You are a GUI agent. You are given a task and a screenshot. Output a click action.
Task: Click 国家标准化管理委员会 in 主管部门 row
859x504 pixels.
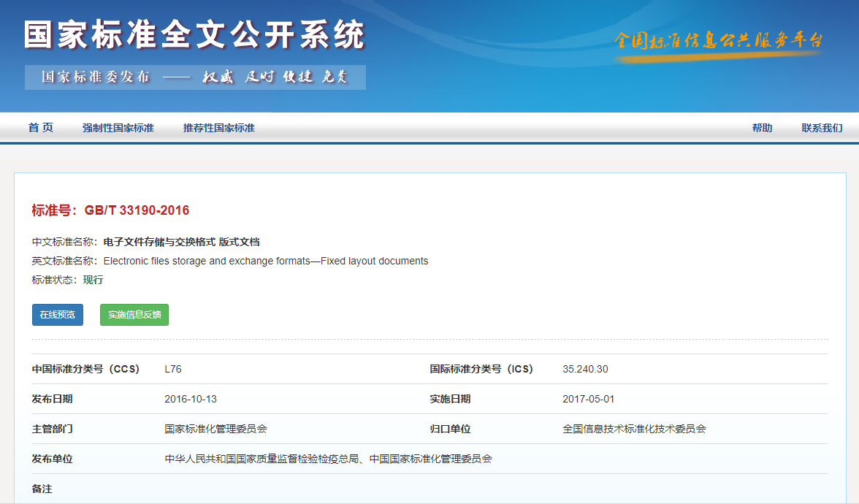tap(216, 429)
